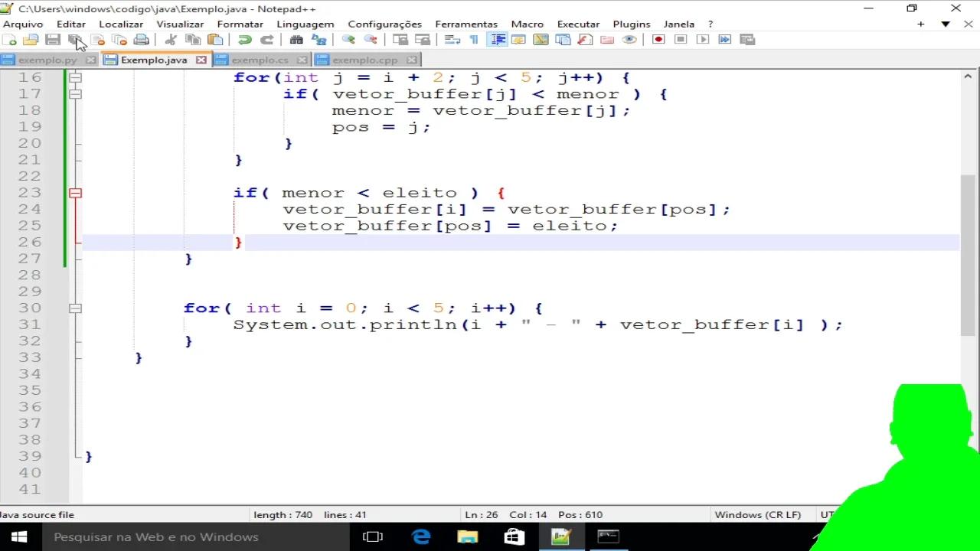
Task: Open the tab list dropdown arrow
Action: (x=947, y=24)
